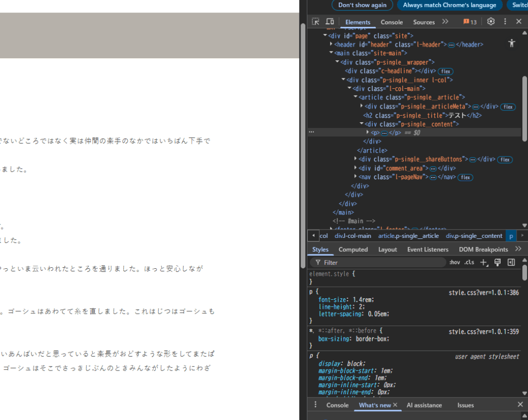Open the Issues counter showing 13
The image size is (528, 420).
tap(469, 21)
